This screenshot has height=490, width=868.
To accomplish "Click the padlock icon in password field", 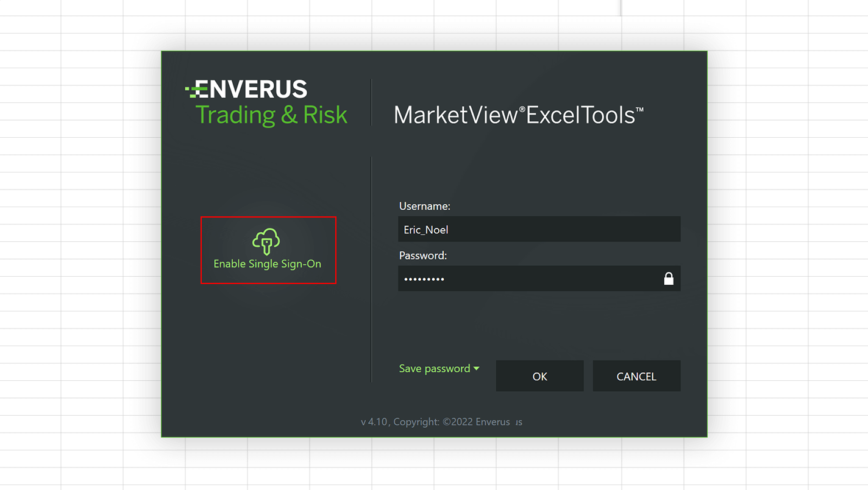I will click(x=669, y=279).
